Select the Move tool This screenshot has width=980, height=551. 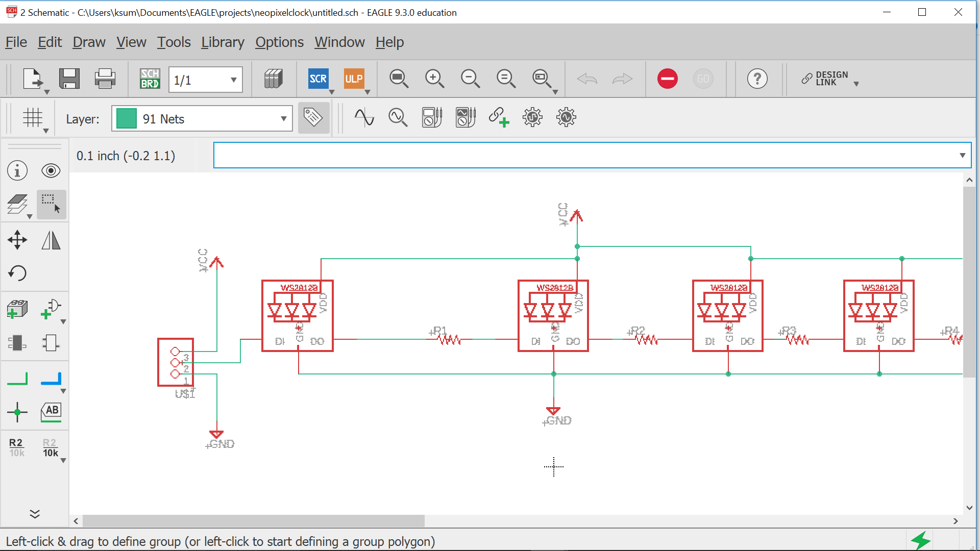click(17, 240)
